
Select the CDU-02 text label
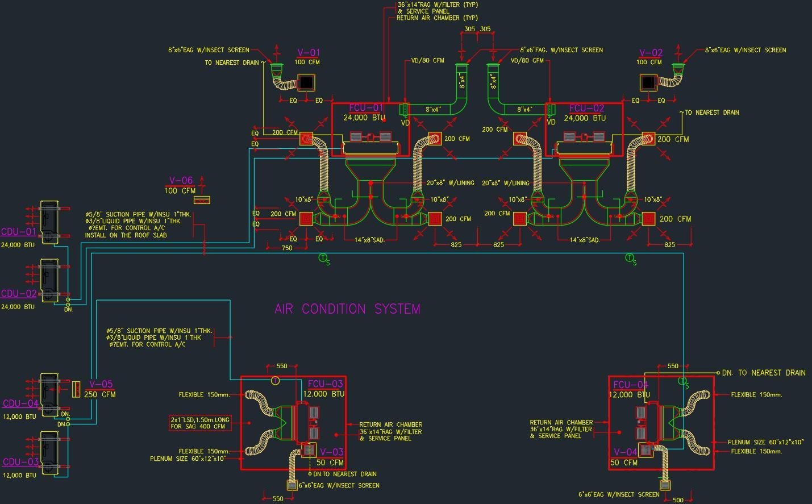tap(19, 294)
